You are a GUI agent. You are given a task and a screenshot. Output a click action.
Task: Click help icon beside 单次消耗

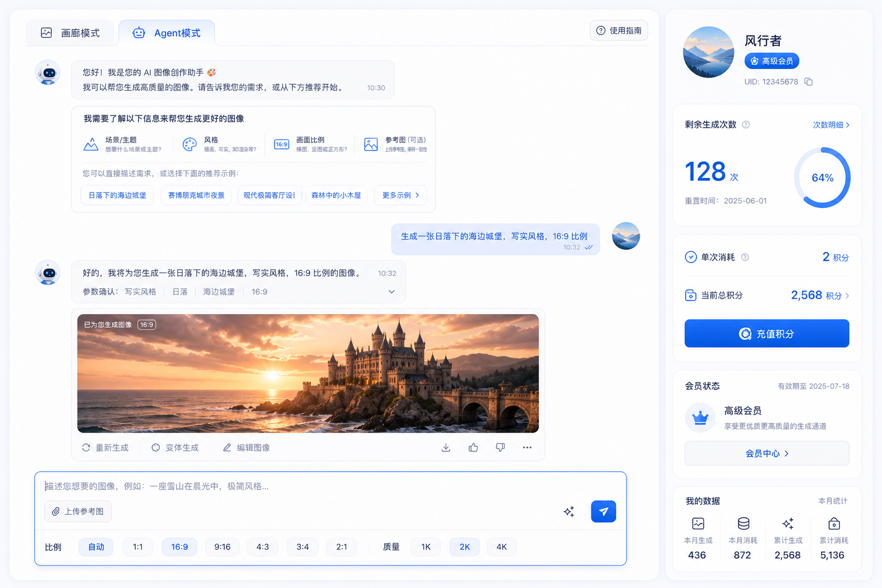pos(745,257)
